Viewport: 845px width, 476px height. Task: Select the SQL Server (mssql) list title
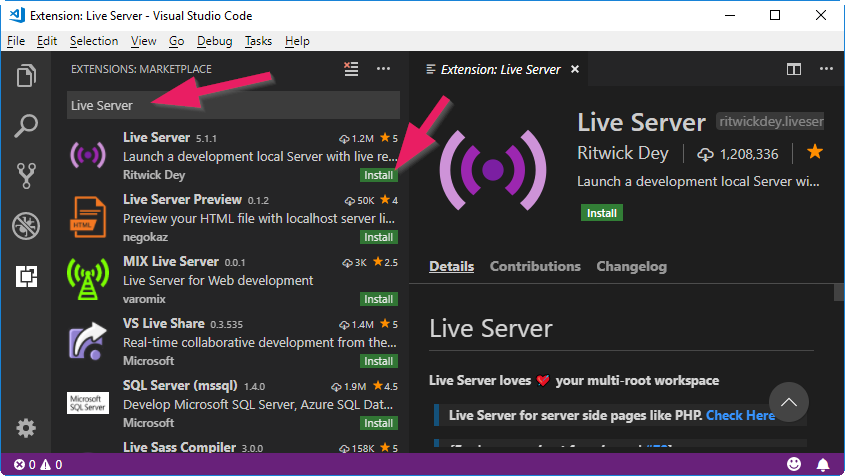[x=180, y=385]
